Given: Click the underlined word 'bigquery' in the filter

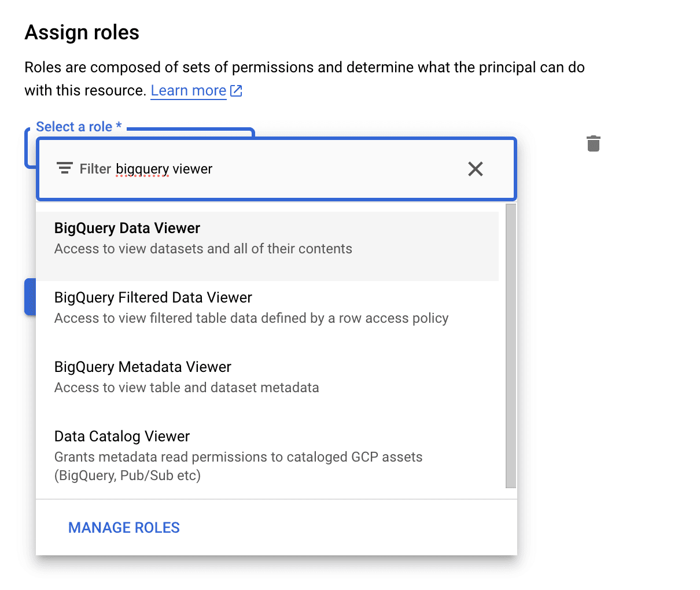Looking at the screenshot, I should (142, 169).
